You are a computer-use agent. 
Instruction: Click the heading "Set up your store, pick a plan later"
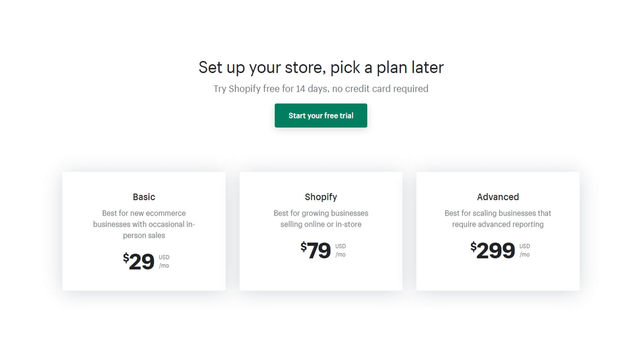321,67
